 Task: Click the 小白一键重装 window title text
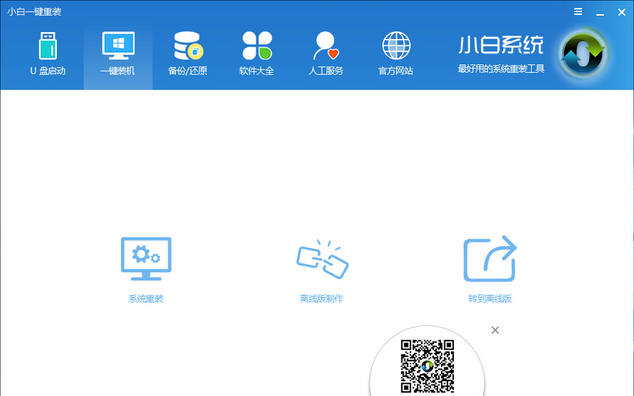click(34, 12)
